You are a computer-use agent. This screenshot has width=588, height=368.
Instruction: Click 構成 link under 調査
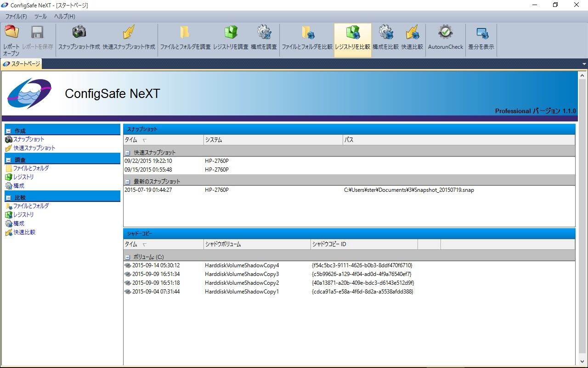click(19, 186)
